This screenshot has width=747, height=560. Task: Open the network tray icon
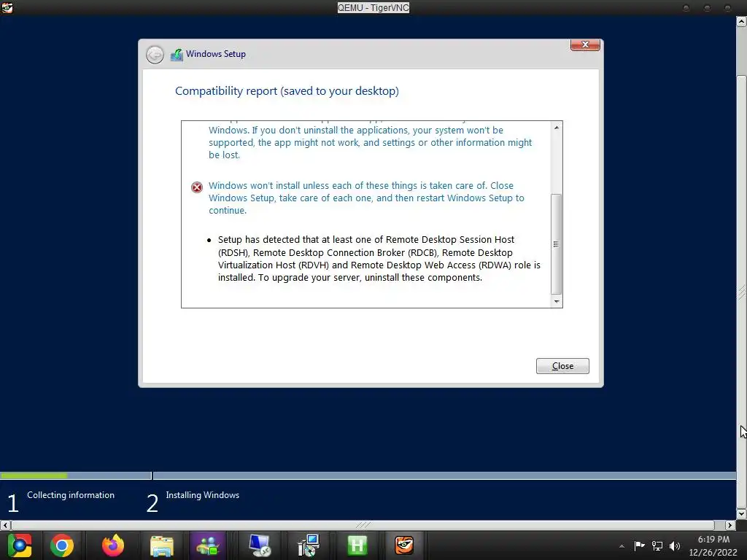point(657,545)
